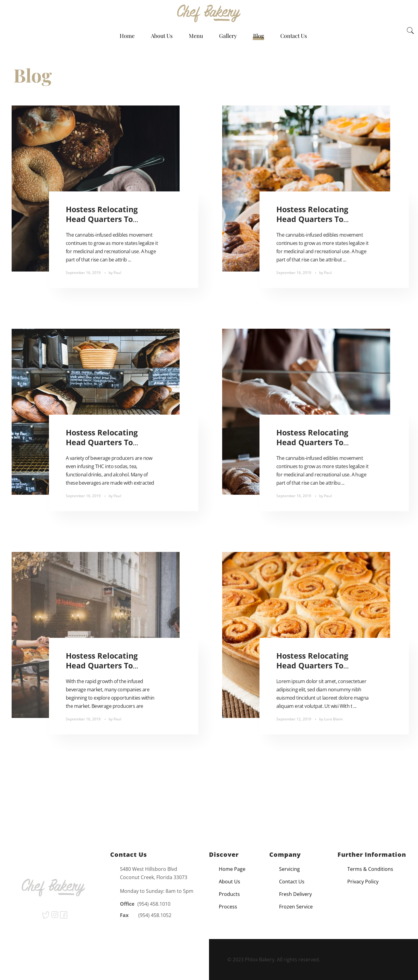The width and height of the screenshot is (418, 980).
Task: Open the bagels blog post thumbnail
Action: coord(95,148)
